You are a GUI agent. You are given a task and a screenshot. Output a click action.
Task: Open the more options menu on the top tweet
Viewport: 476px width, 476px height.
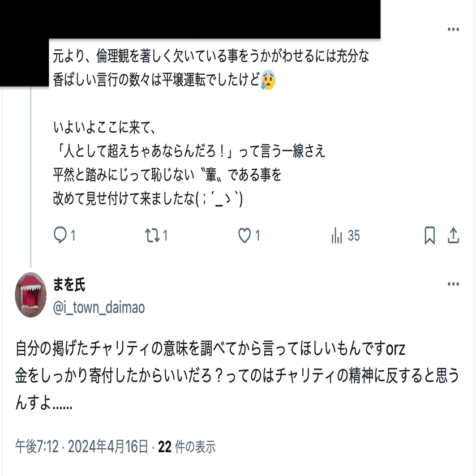point(453,29)
